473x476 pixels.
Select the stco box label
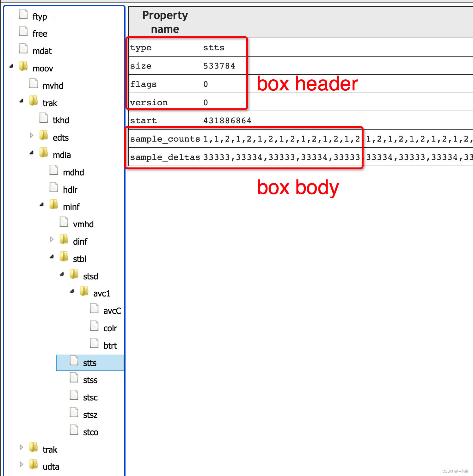click(x=90, y=432)
